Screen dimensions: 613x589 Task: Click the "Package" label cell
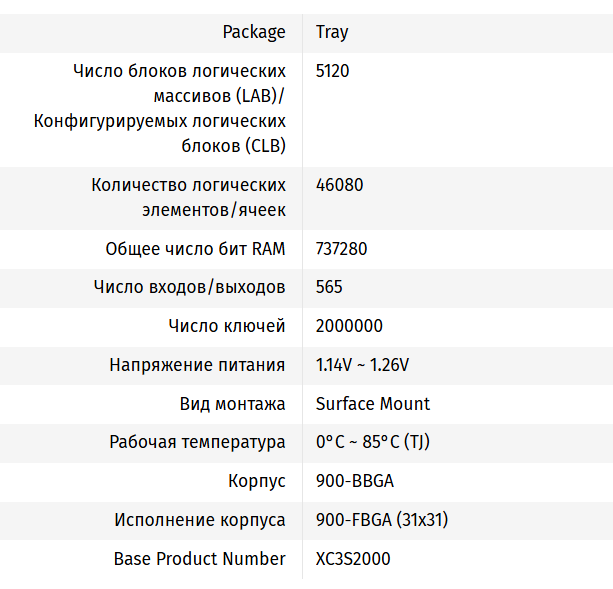click(x=254, y=32)
